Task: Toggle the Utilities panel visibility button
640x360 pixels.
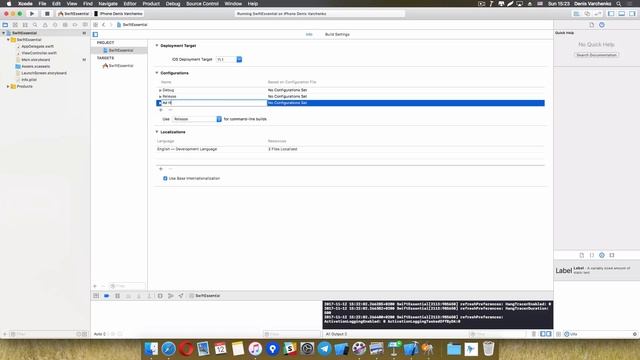Action: pos(632,13)
